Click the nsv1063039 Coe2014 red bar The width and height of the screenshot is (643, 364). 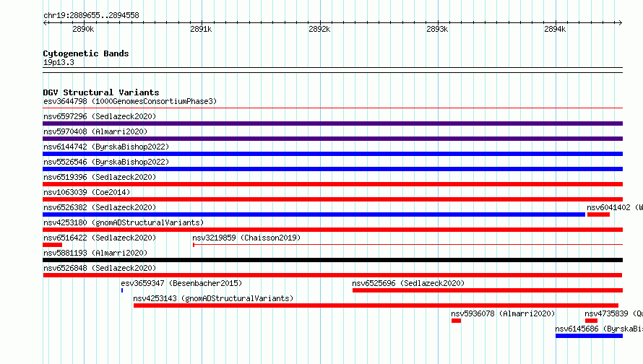point(332,199)
